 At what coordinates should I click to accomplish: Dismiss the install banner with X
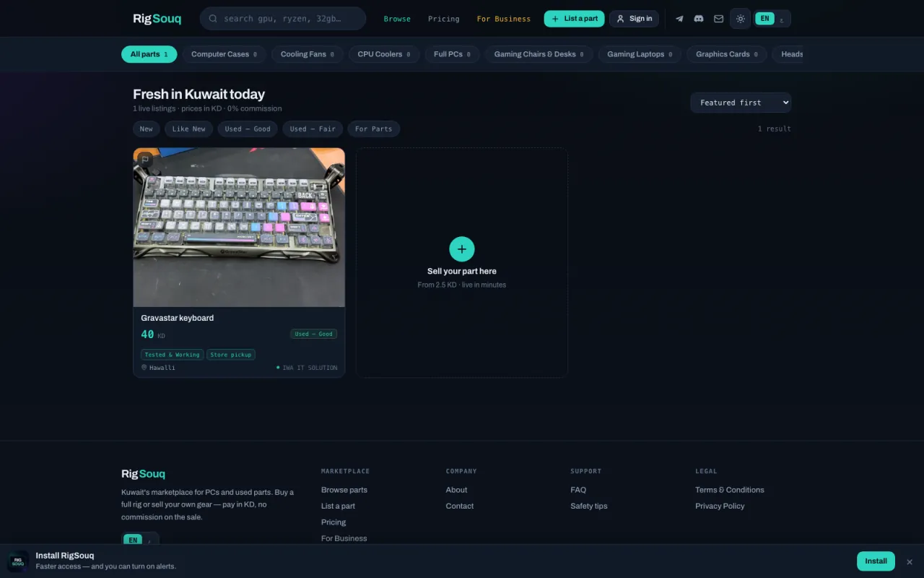click(x=910, y=561)
